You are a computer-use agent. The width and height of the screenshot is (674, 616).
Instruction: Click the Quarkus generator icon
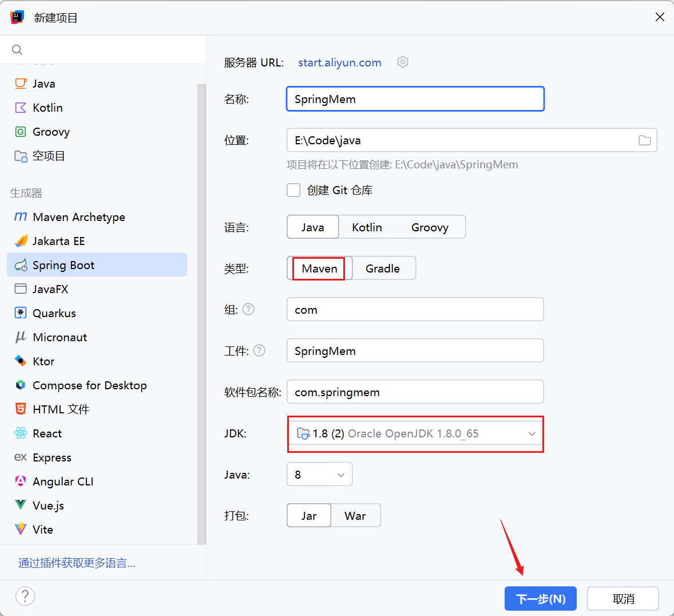21,313
